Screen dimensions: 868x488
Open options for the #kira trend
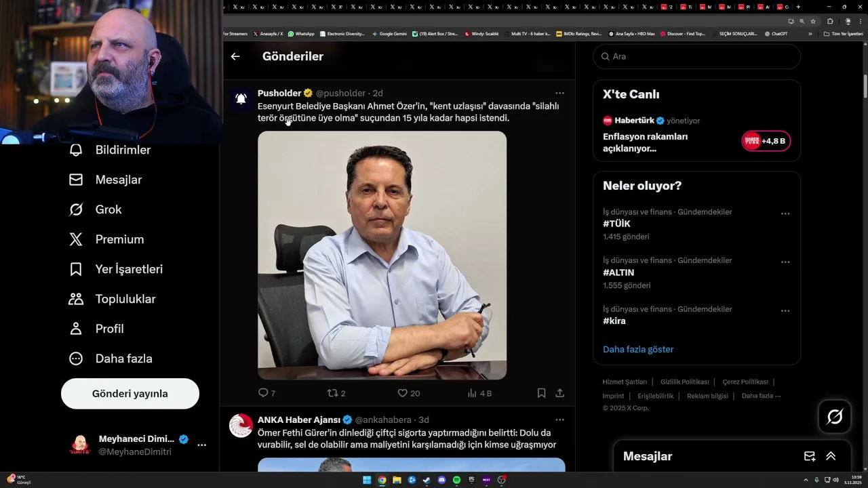click(x=785, y=311)
